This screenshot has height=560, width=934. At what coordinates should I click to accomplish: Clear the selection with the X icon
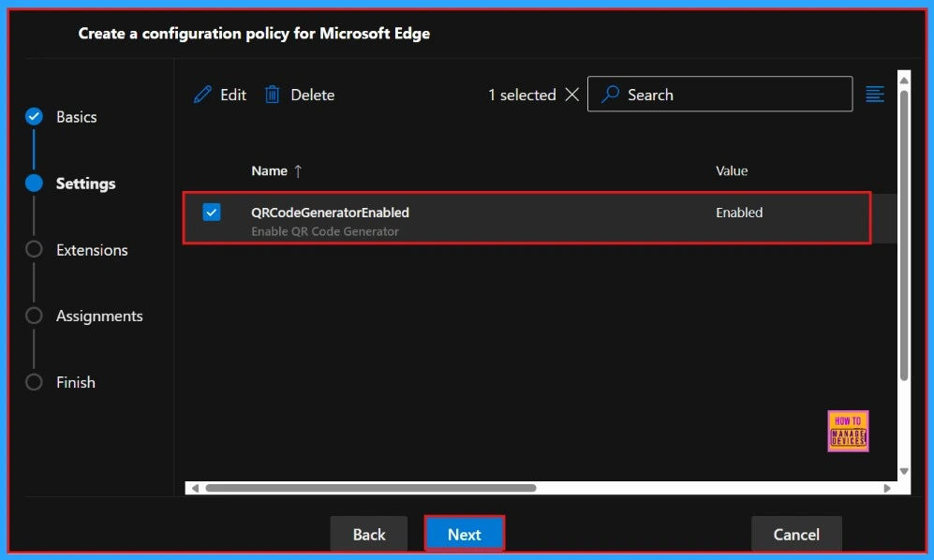coord(571,95)
